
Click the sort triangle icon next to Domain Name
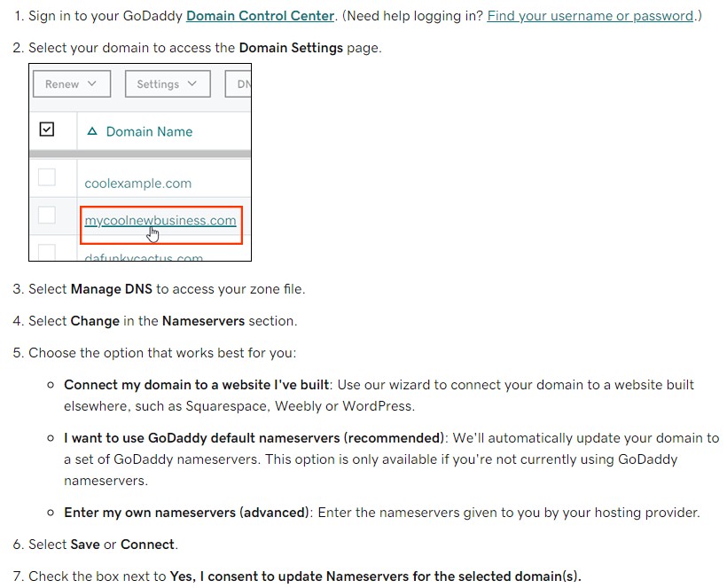click(x=92, y=131)
